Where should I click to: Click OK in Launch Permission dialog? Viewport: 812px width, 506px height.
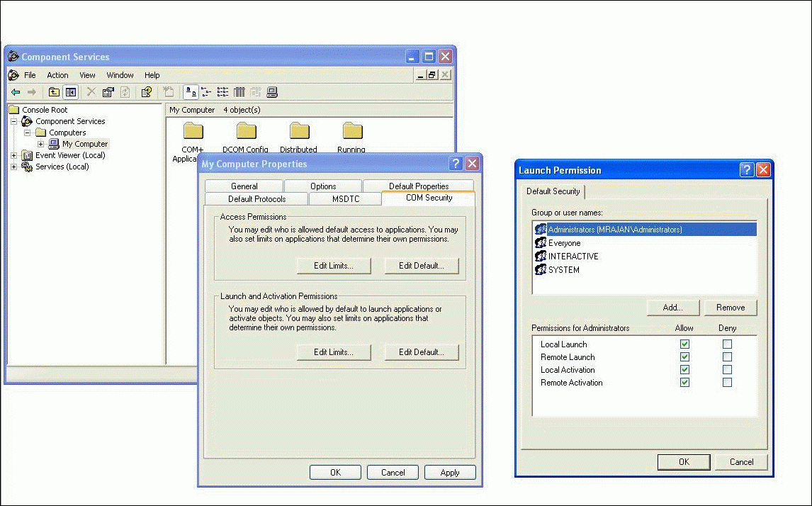(684, 462)
